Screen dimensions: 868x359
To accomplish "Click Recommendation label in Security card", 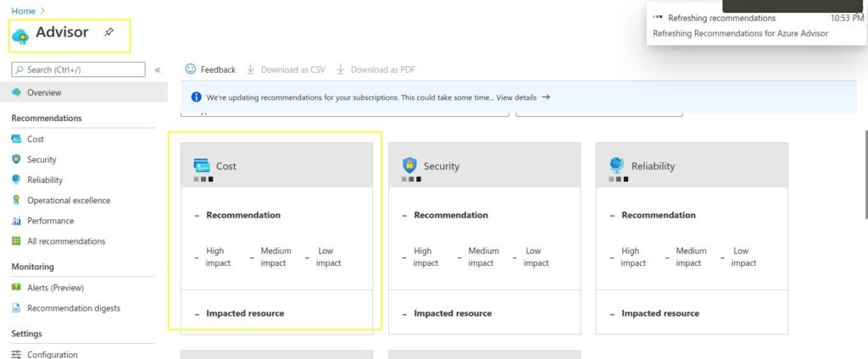I will click(451, 214).
